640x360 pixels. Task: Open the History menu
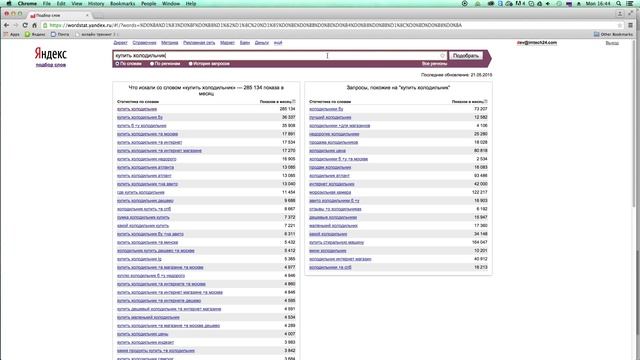(96, 4)
